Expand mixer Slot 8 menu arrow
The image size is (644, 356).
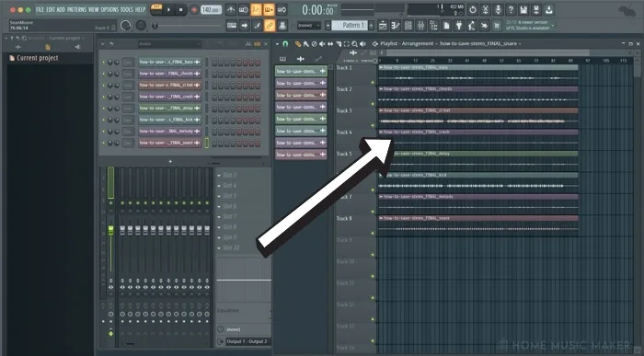(x=219, y=227)
